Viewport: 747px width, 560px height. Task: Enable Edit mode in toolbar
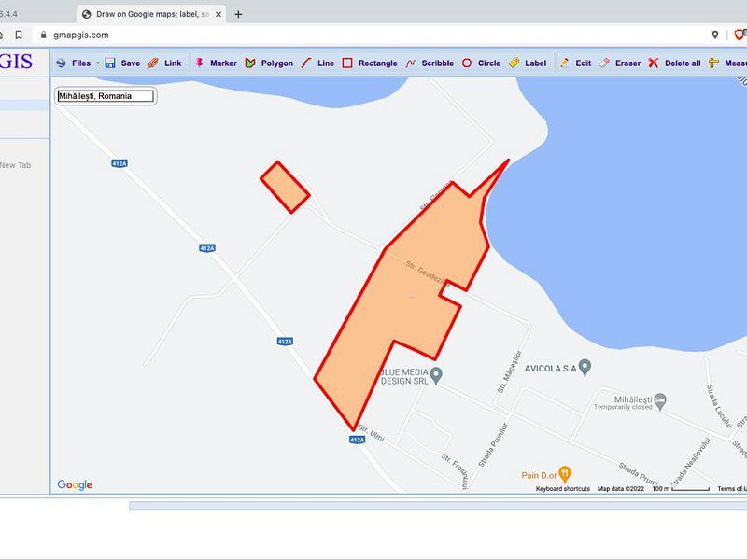[575, 63]
